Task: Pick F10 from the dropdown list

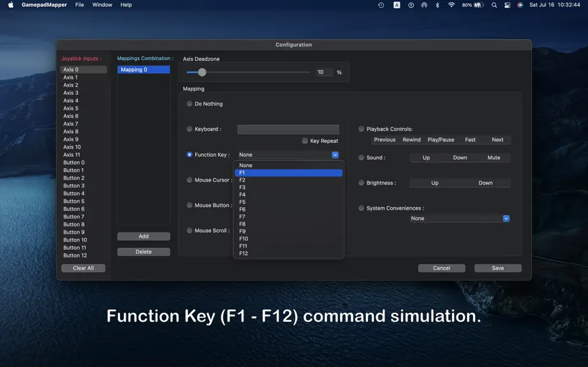Action: click(288, 238)
